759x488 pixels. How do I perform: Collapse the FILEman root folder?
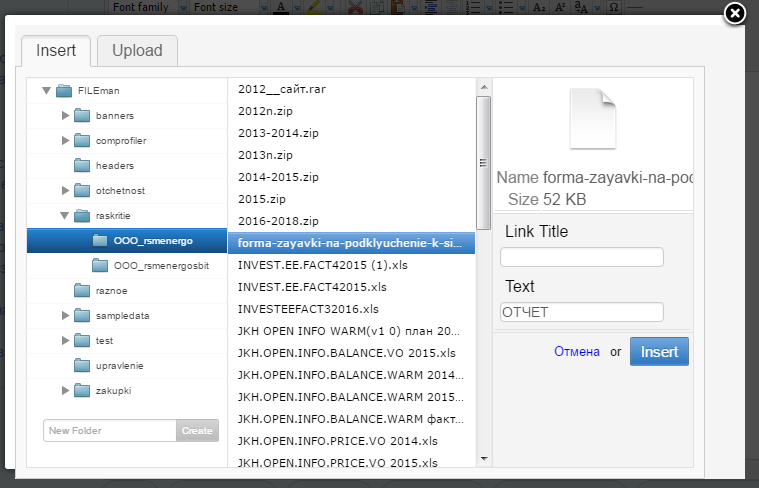(46, 90)
